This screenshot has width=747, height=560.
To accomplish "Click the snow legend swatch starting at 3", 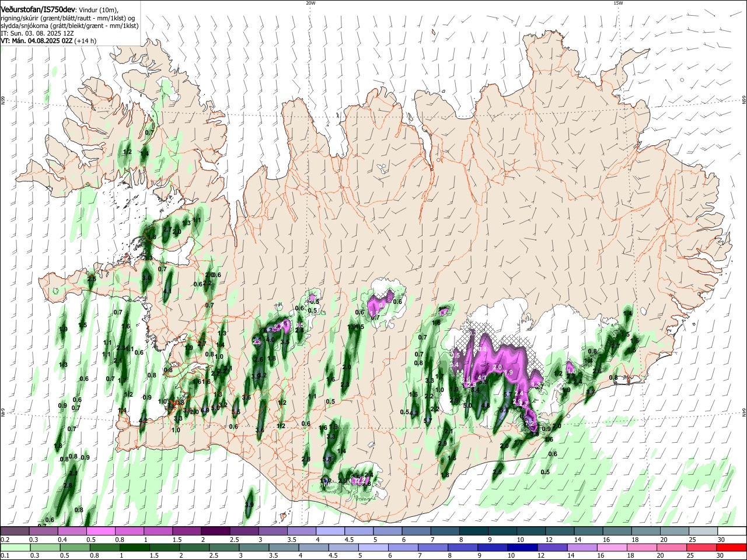I will (x=273, y=531).
